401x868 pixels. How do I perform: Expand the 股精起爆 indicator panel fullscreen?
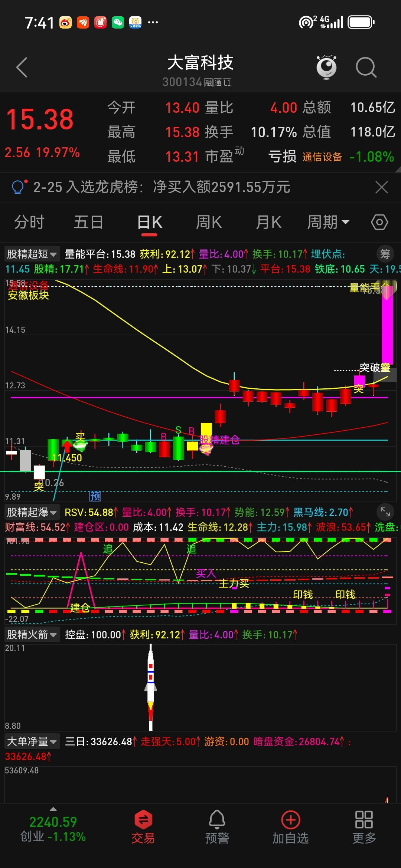pyautogui.click(x=385, y=512)
